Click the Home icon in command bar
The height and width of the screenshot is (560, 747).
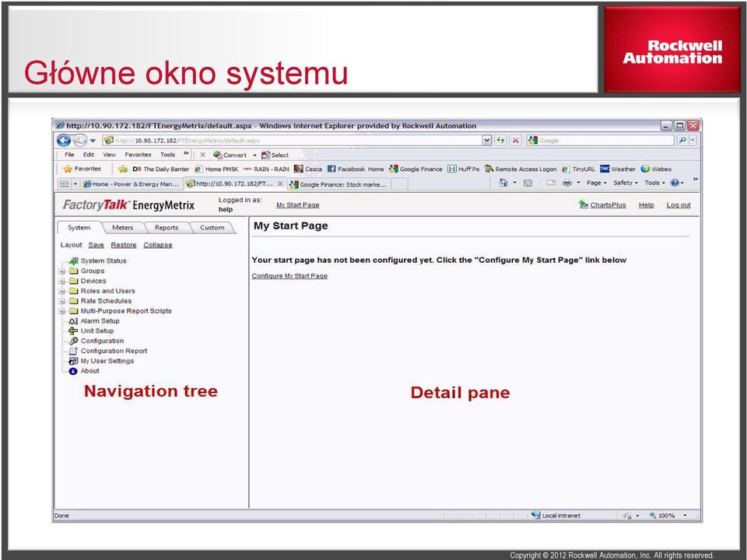tap(503, 183)
